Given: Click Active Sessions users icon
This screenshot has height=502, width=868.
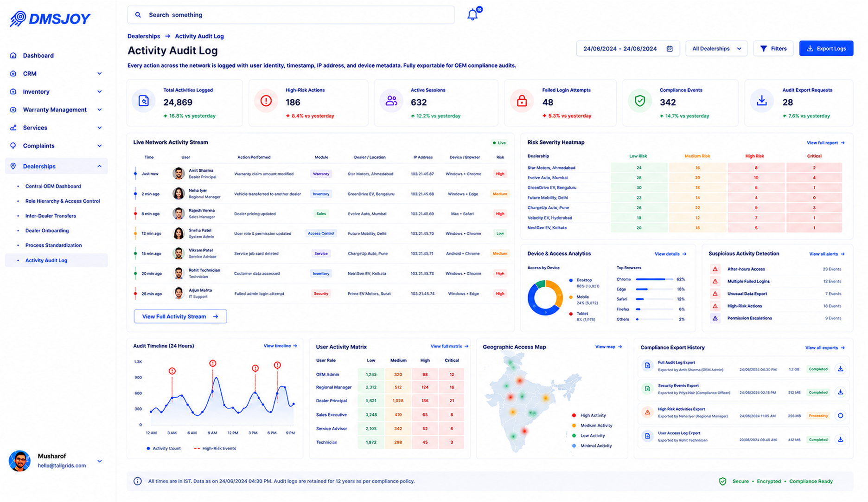Looking at the screenshot, I should (391, 101).
